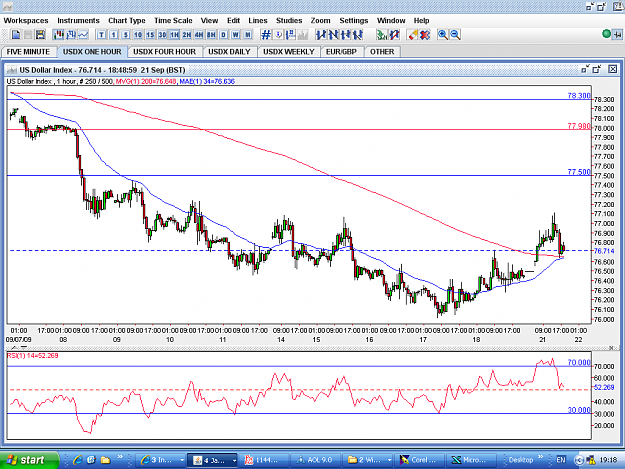This screenshot has width=625, height=469.
Task: Select the 1H time scale button
Action: [175, 35]
